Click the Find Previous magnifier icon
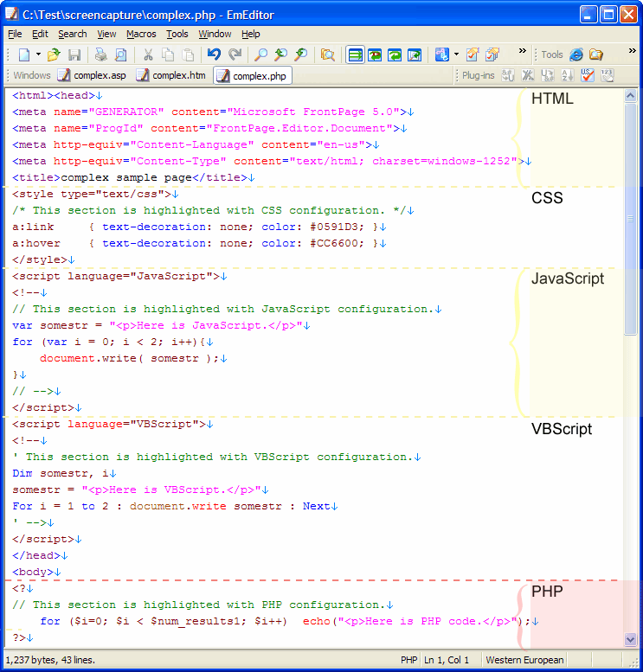This screenshot has height=672, width=643. [x=281, y=54]
